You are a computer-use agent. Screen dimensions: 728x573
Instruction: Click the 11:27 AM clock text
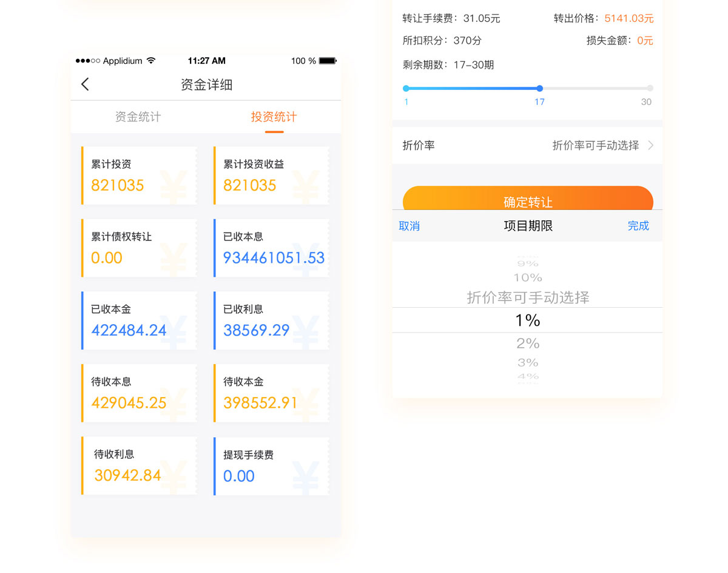point(206,61)
